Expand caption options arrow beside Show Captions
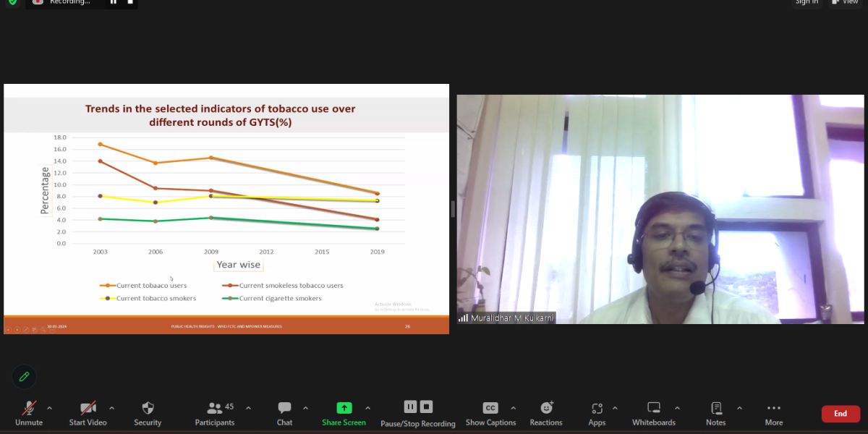Image resolution: width=868 pixels, height=434 pixels. 513,408
